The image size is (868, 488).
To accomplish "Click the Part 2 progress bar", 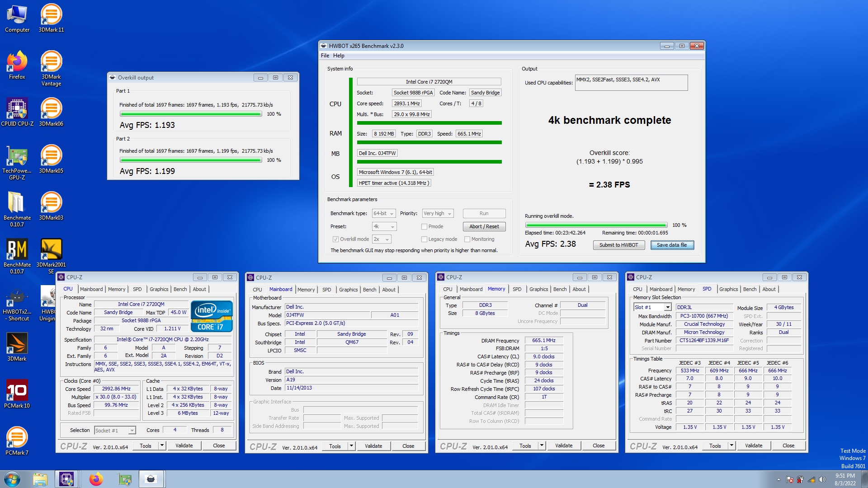I will [x=191, y=160].
